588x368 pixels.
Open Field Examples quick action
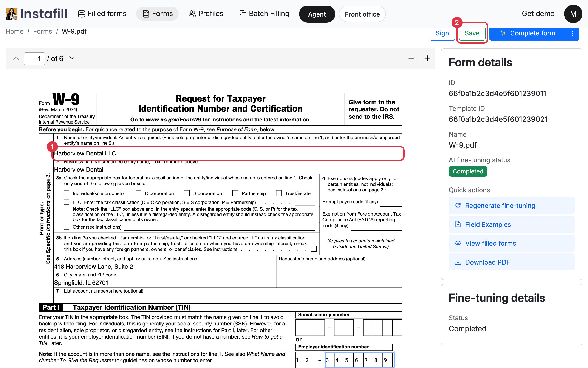512,224
